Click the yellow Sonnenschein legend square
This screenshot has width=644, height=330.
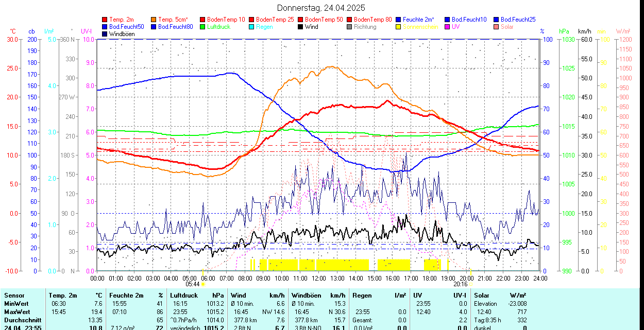pos(399,27)
